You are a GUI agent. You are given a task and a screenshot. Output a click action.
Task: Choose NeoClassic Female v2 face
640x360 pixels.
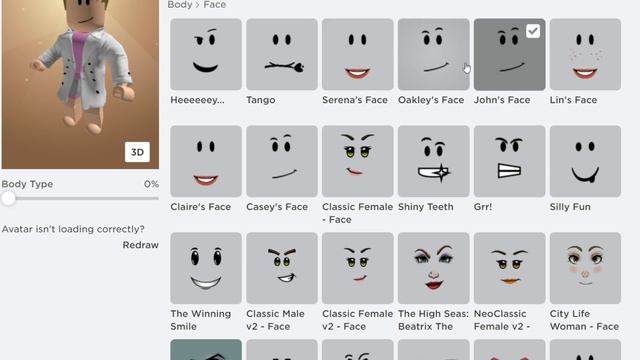point(509,268)
